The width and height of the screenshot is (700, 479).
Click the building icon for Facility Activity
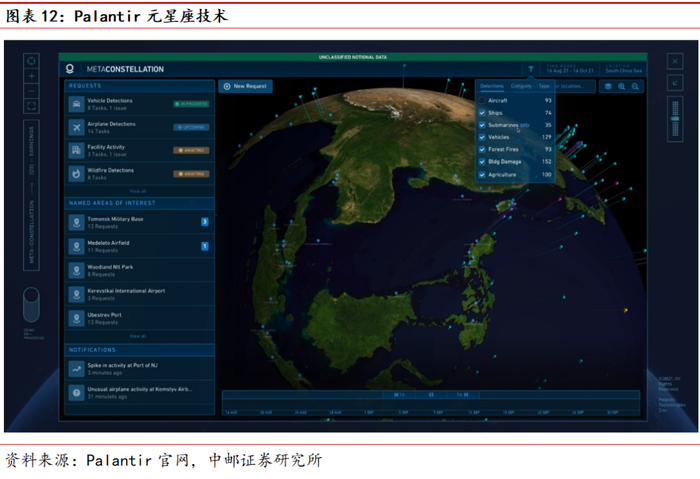coord(76,150)
